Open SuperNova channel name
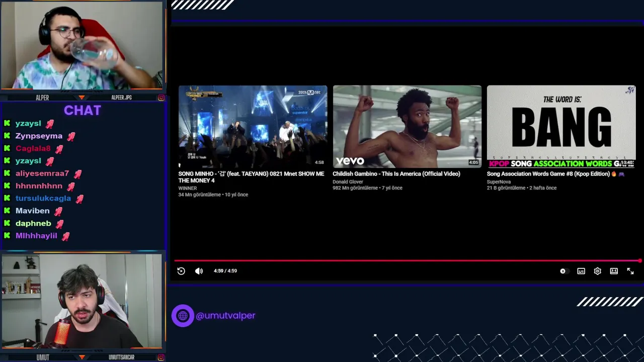This screenshot has height=362, width=644. [x=499, y=182]
